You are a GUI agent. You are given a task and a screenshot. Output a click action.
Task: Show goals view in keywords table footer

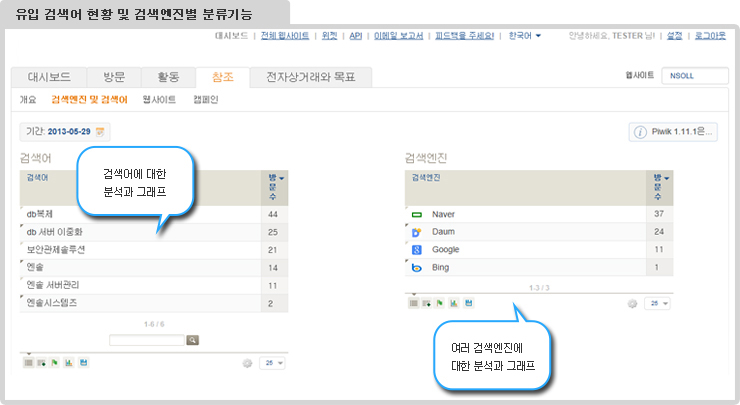click(55, 362)
